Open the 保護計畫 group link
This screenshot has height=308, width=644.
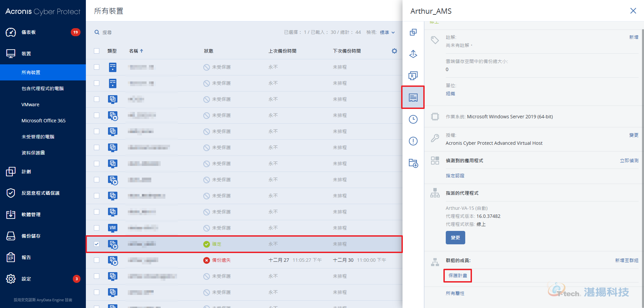[458, 275]
